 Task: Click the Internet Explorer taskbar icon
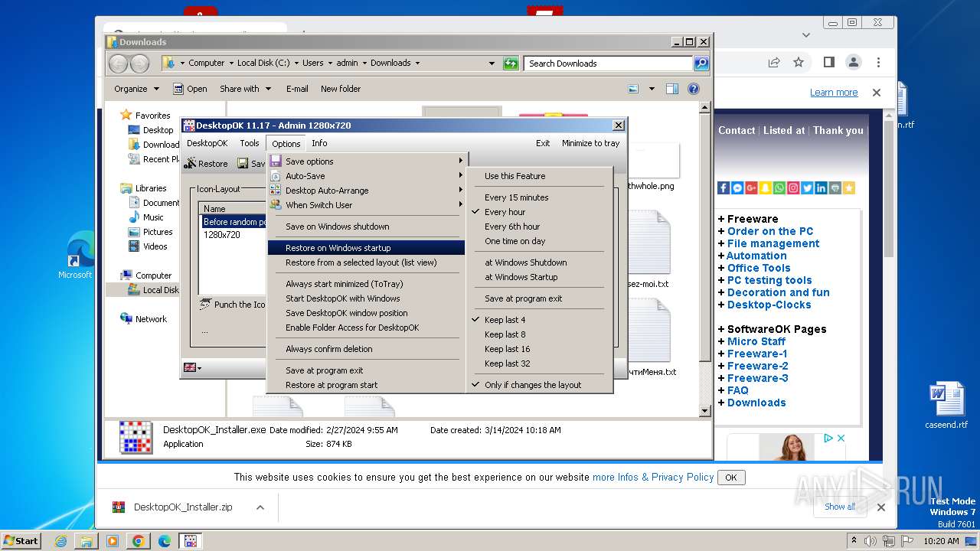pos(60,541)
